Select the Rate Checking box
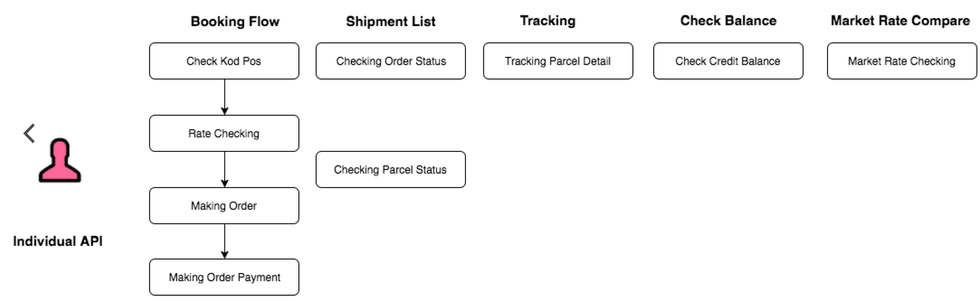 224,133
